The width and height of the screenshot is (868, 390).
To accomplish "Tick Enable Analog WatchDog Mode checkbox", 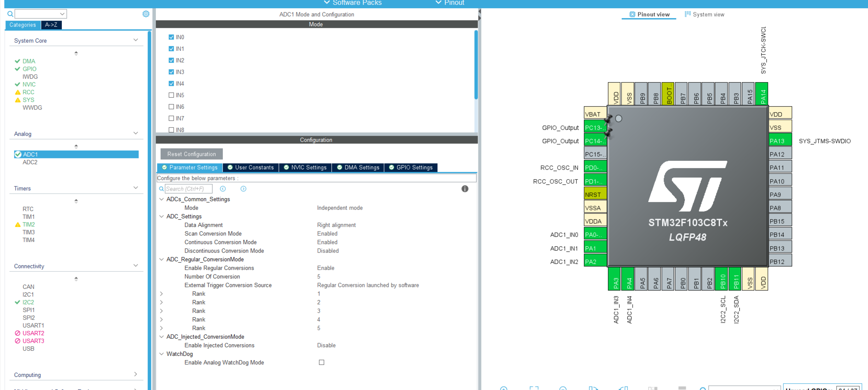I will pyautogui.click(x=321, y=362).
